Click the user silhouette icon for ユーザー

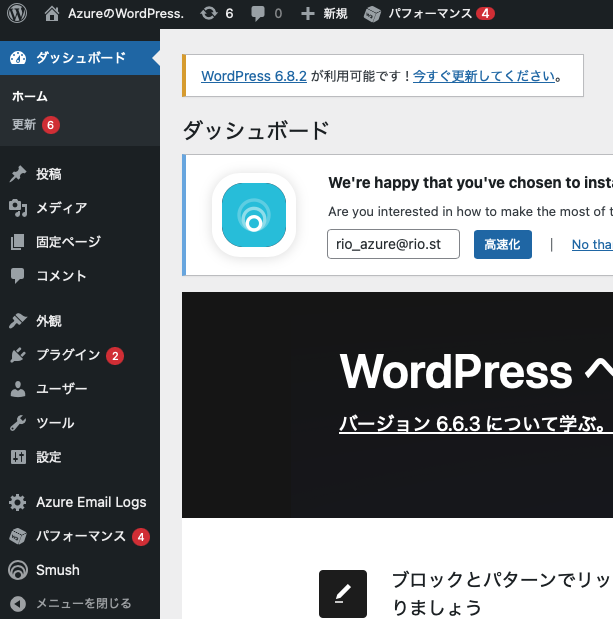(x=18, y=389)
